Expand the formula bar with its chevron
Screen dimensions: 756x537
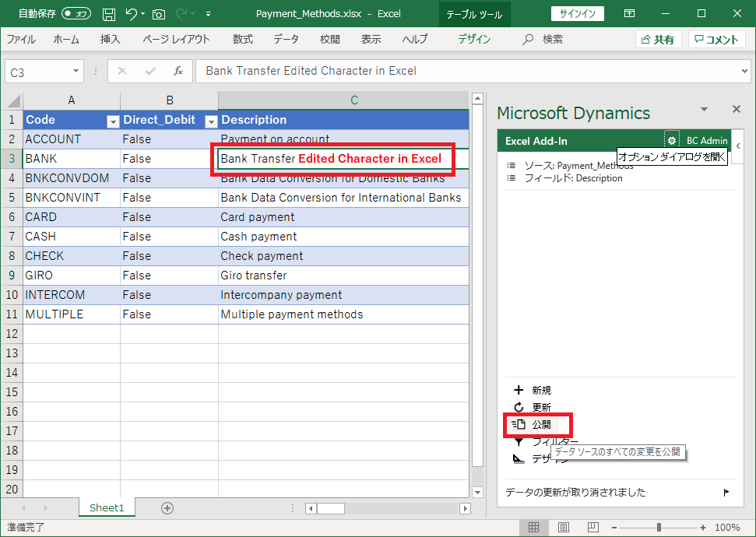point(745,72)
